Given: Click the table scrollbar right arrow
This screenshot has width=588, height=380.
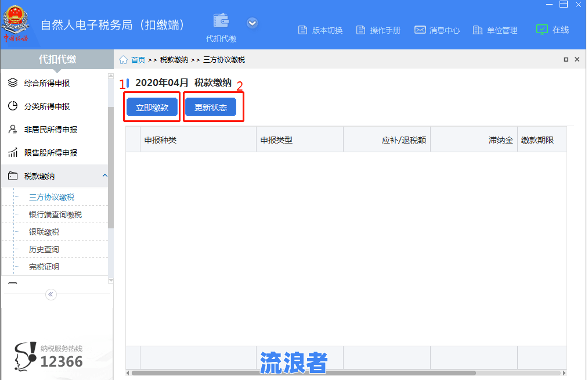Looking at the screenshot, I should click(564, 373).
